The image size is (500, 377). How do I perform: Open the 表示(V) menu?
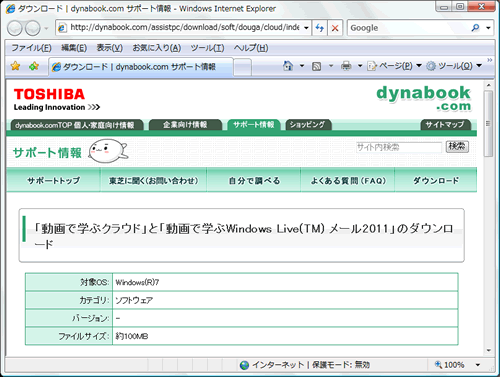(109, 48)
